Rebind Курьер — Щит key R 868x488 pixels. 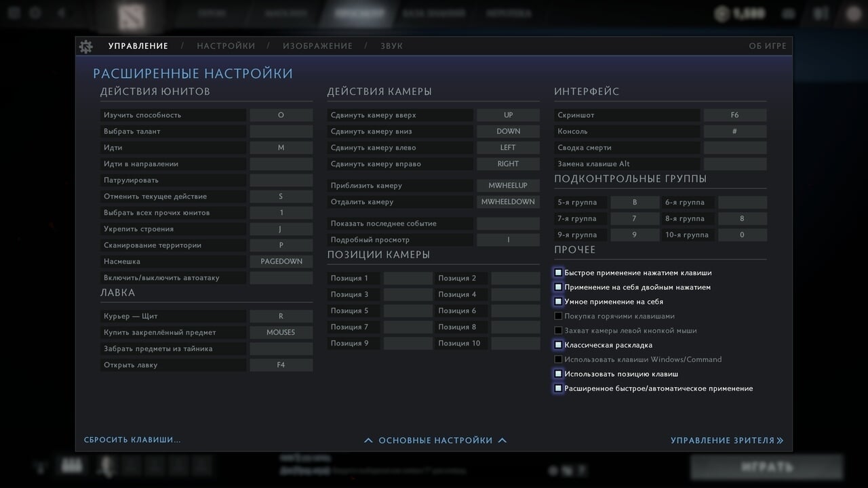281,317
